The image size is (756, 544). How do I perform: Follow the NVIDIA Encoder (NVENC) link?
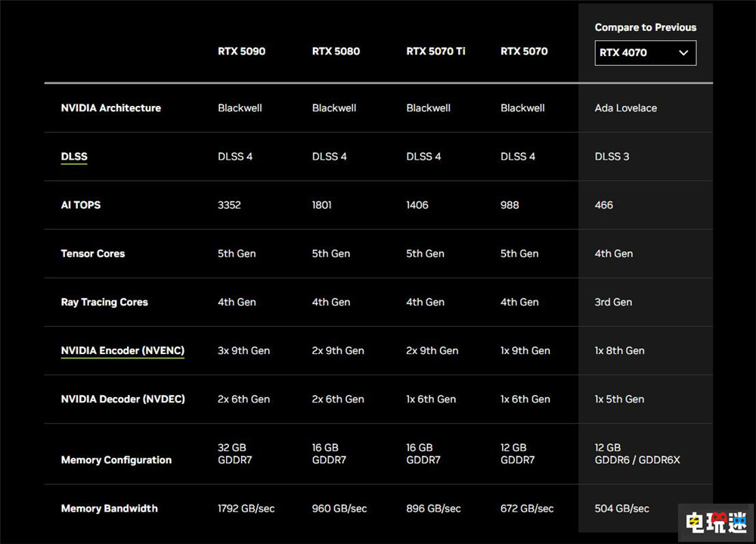tap(122, 350)
